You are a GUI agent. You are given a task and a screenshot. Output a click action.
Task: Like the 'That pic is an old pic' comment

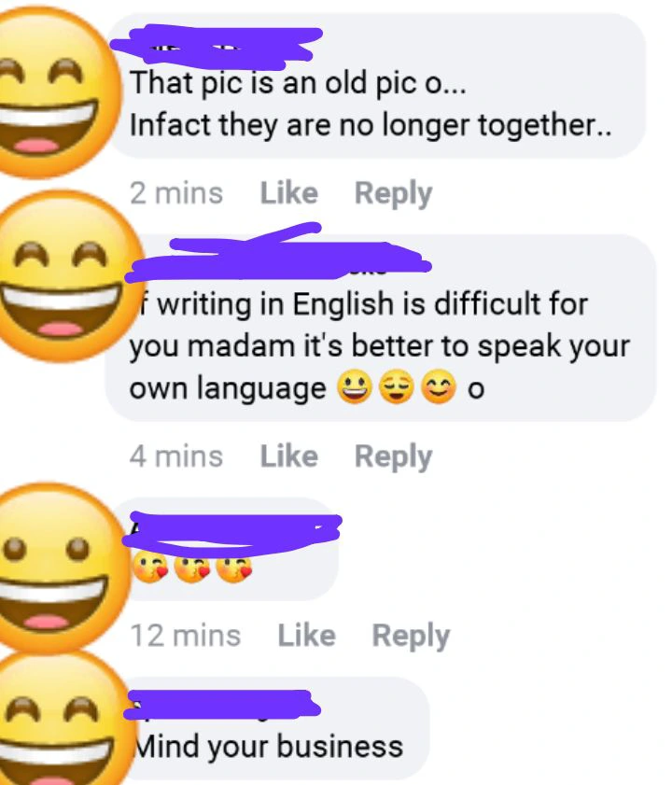289,193
